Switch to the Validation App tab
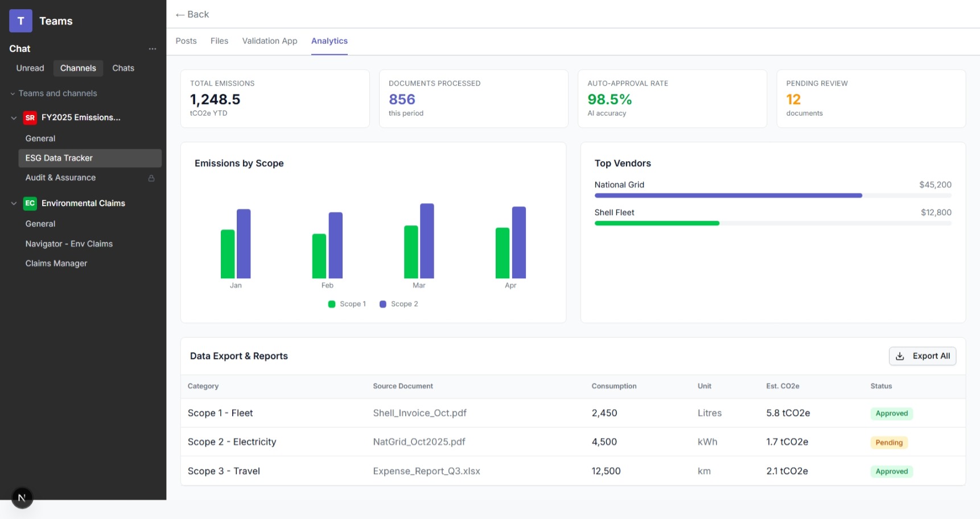 (269, 40)
